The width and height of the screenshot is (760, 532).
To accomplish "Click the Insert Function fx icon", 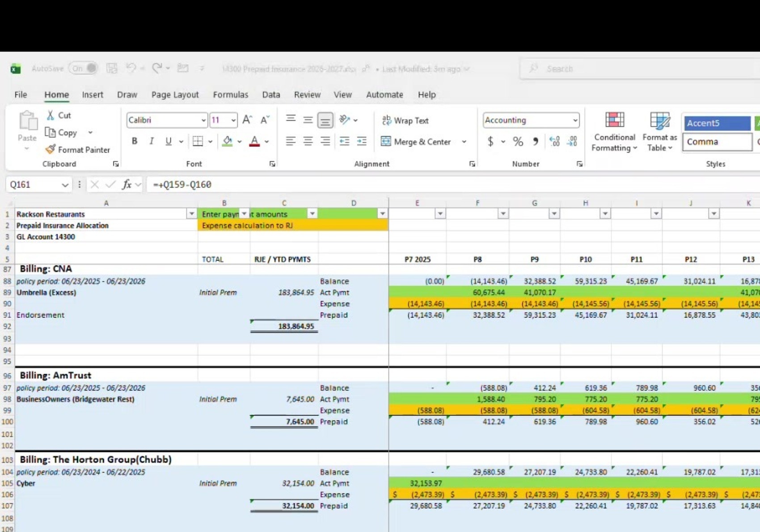I will click(127, 185).
